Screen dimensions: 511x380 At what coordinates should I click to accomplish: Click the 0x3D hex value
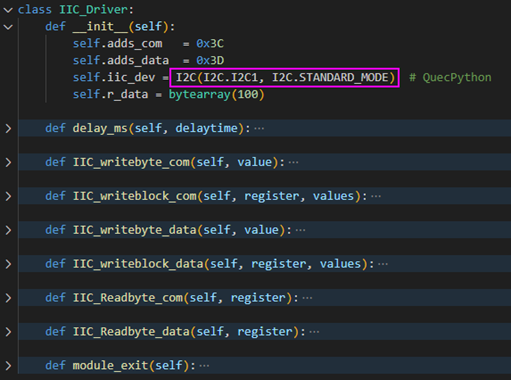pyautogui.click(x=210, y=61)
